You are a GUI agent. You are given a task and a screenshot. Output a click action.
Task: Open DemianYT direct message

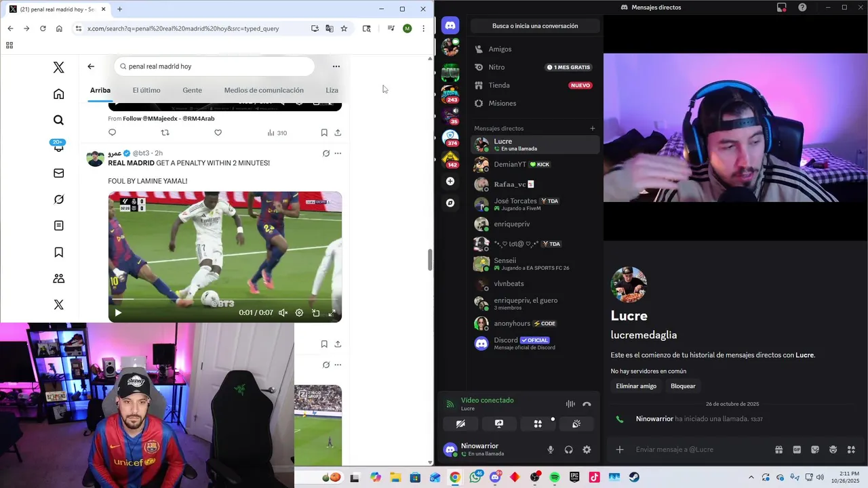(x=534, y=165)
